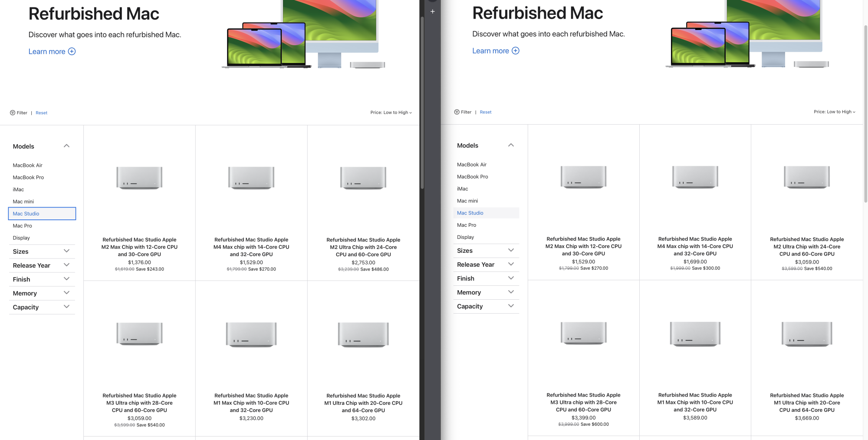868x440 pixels.
Task: Select Mac Studio model in left window
Action: pos(42,214)
